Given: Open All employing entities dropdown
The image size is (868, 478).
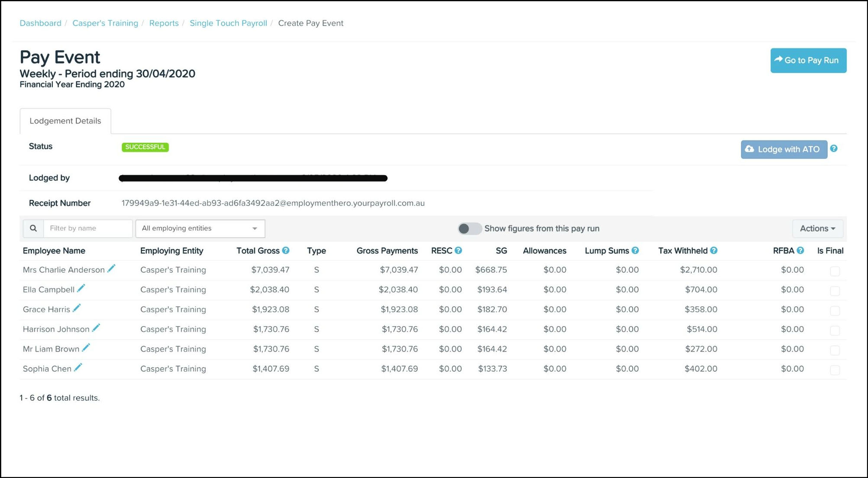Looking at the screenshot, I should click(x=200, y=228).
